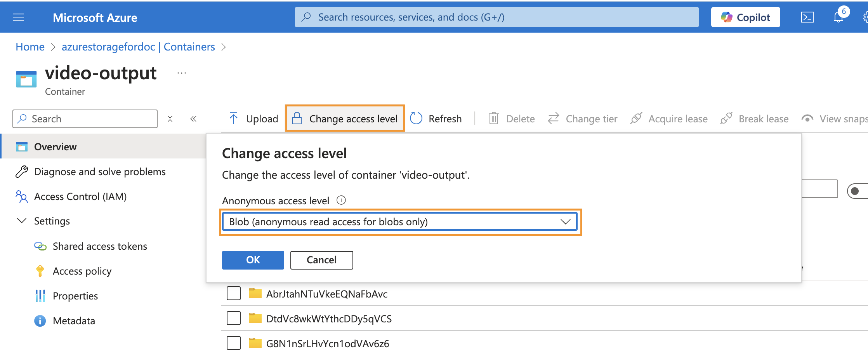Screen dimensions: 868x355
Task: Select the DtdVc8wkWtYthcDDy5qVCS folder checkbox
Action: [234, 318]
